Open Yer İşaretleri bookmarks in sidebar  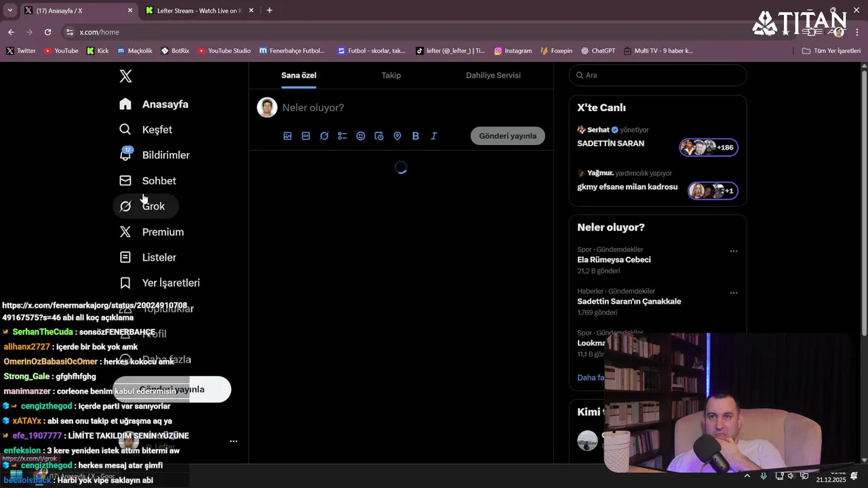click(x=160, y=283)
